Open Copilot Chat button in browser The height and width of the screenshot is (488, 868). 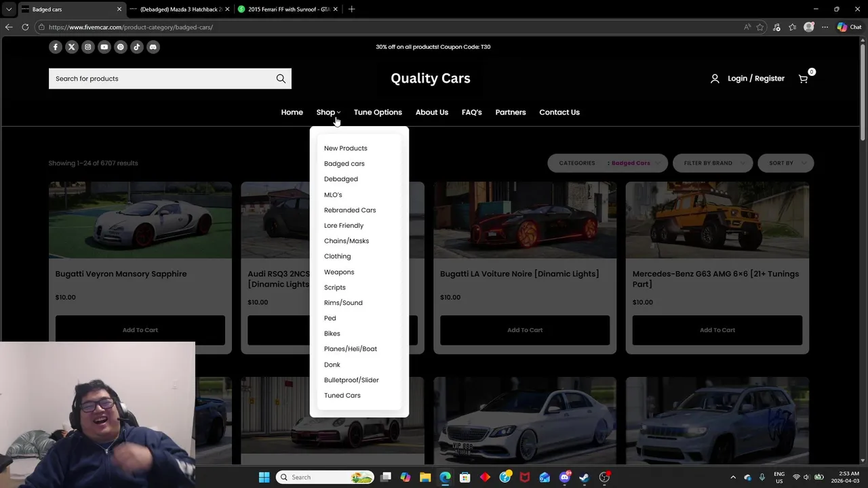tap(849, 27)
